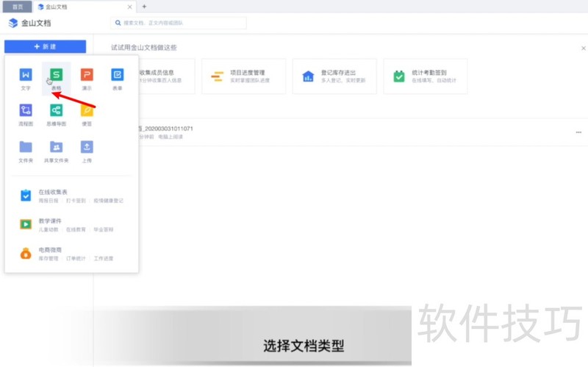Click the document search field
The height and width of the screenshot is (367, 588).
(x=179, y=23)
